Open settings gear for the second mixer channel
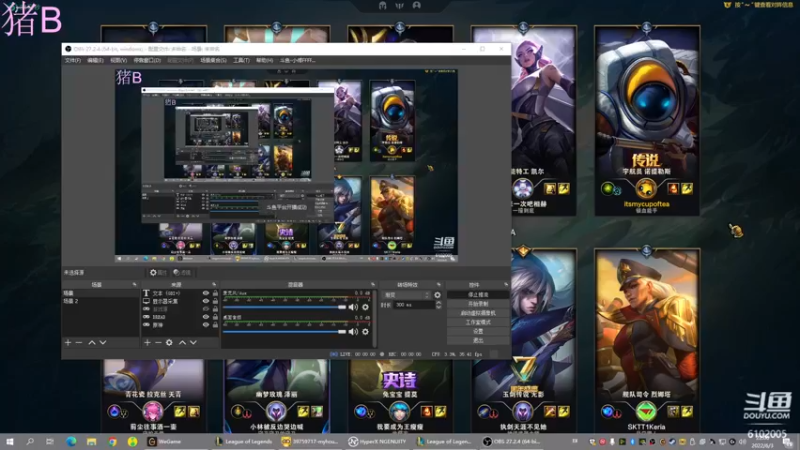Image resolution: width=800 pixels, height=450 pixels. 365,332
